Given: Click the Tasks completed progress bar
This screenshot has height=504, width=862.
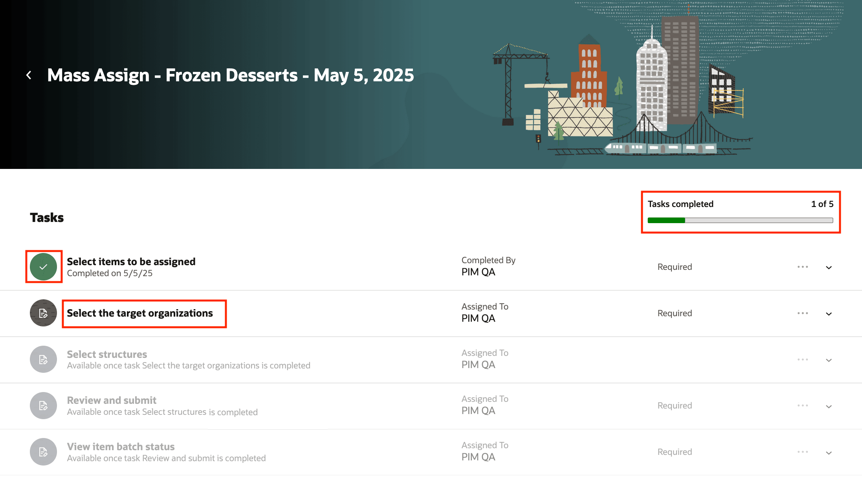Looking at the screenshot, I should click(740, 220).
